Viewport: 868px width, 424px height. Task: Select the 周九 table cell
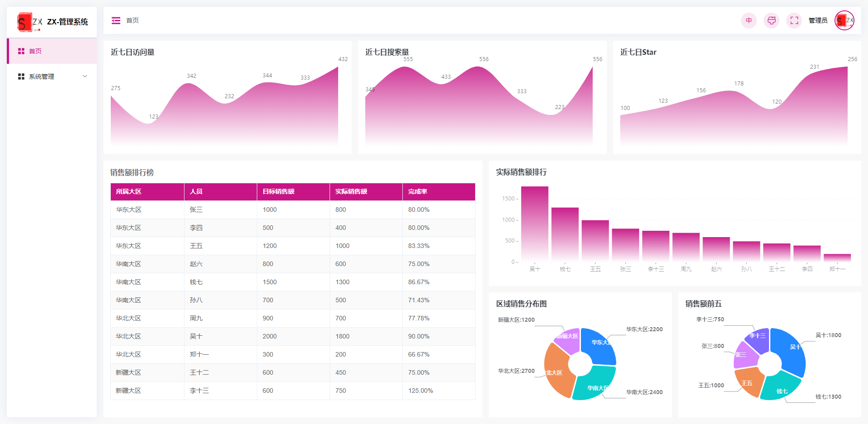point(221,318)
